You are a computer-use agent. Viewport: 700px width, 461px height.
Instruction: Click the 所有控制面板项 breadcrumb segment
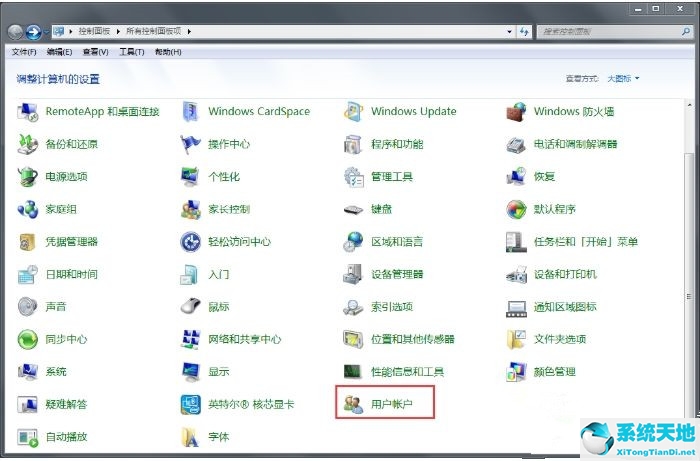point(154,31)
